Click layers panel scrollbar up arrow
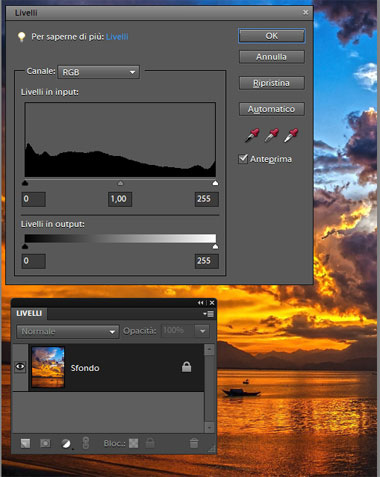Viewport: 380px width, 477px height. (209, 350)
